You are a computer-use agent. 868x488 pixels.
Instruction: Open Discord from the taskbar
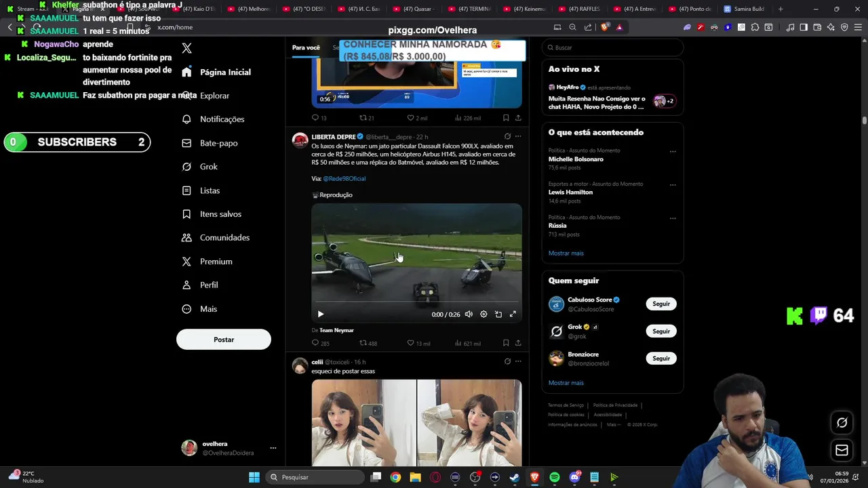pyautogui.click(x=574, y=477)
